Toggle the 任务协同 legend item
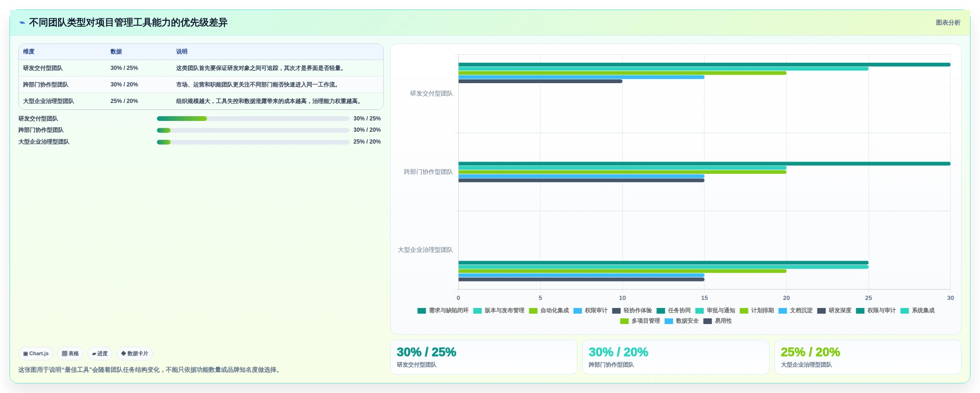980x393 pixels. tap(673, 310)
